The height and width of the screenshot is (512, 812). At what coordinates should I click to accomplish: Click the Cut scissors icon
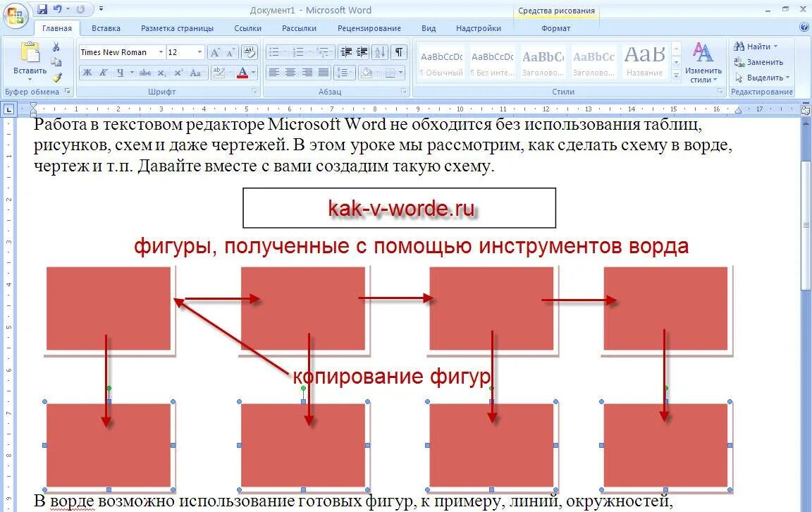tap(56, 47)
